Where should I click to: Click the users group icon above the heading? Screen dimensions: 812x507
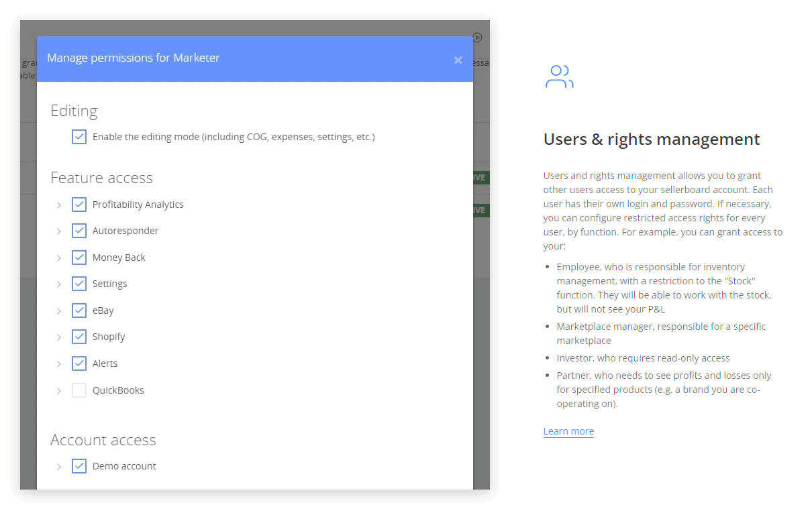point(559,77)
